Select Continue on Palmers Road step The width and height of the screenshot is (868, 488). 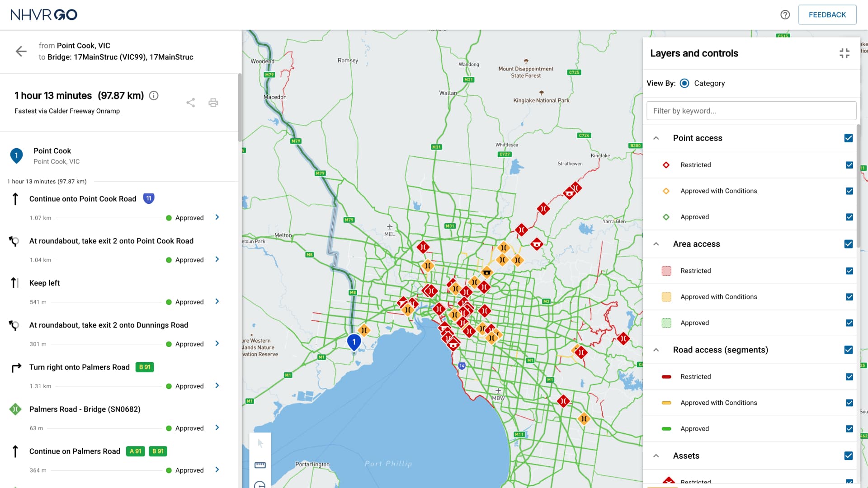tap(119, 460)
